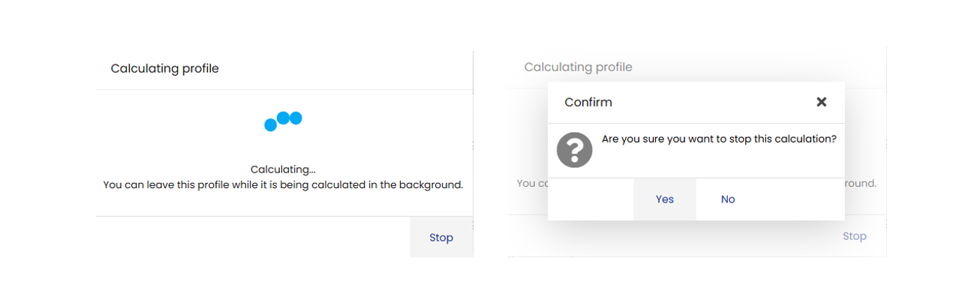Click the gray question mark icon
Image resolution: width=980 pixels, height=288 pixels.
coord(575,150)
